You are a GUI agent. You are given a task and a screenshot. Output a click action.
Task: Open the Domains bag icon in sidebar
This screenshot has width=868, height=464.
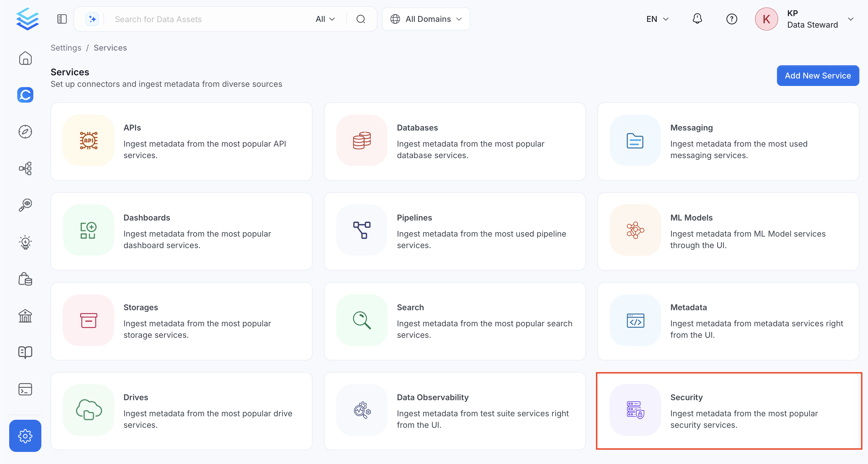point(25,279)
